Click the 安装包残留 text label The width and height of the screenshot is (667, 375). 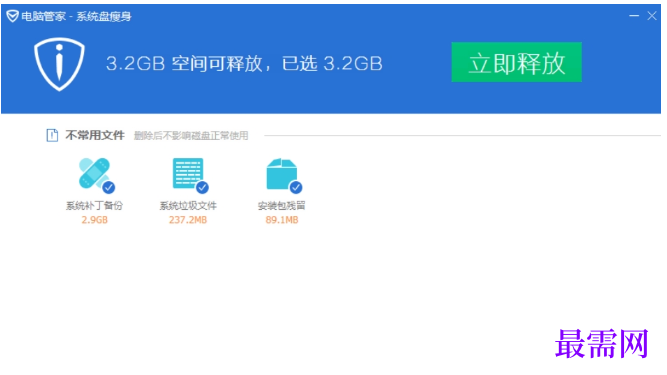coord(281,206)
